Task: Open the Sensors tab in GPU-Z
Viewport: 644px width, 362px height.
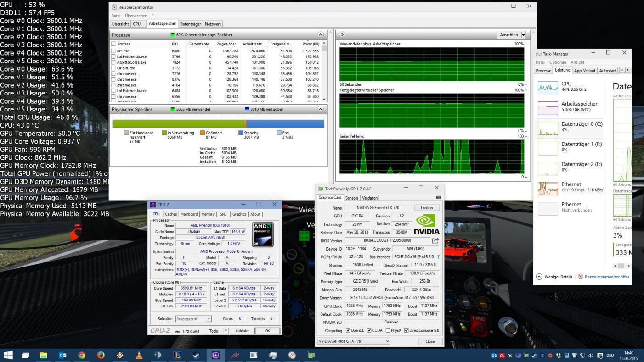Action: click(351, 198)
